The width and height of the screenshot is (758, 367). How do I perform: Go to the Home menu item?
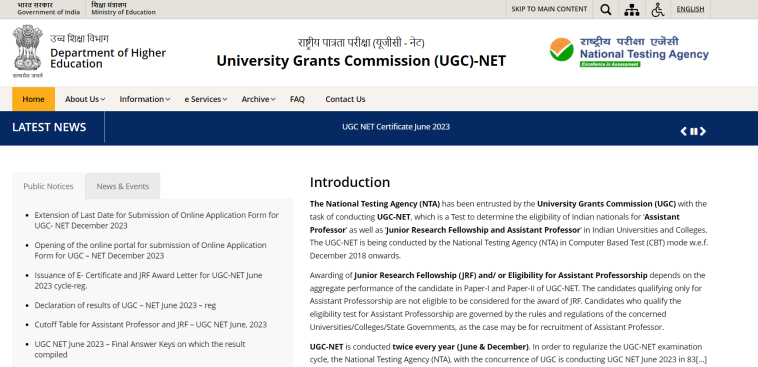click(x=33, y=99)
